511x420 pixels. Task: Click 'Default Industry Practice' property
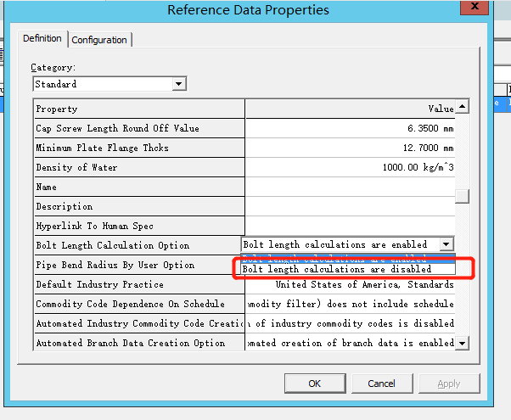pos(139,284)
